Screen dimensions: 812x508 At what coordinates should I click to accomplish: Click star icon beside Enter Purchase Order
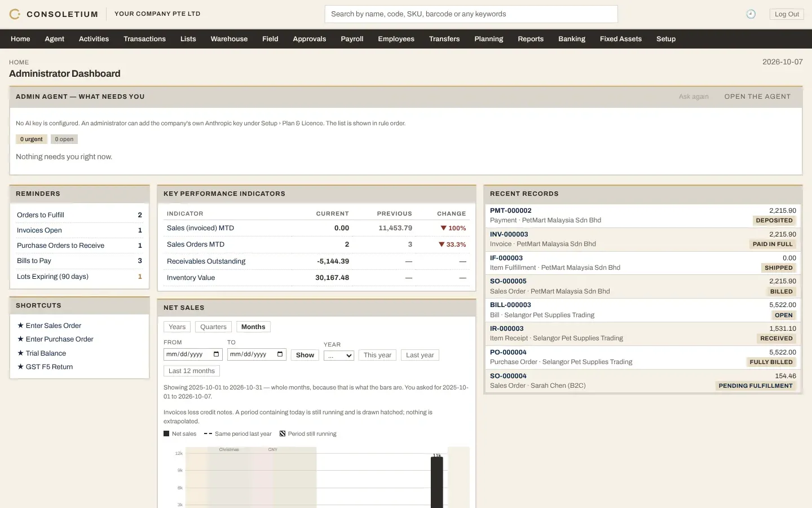tap(20, 339)
